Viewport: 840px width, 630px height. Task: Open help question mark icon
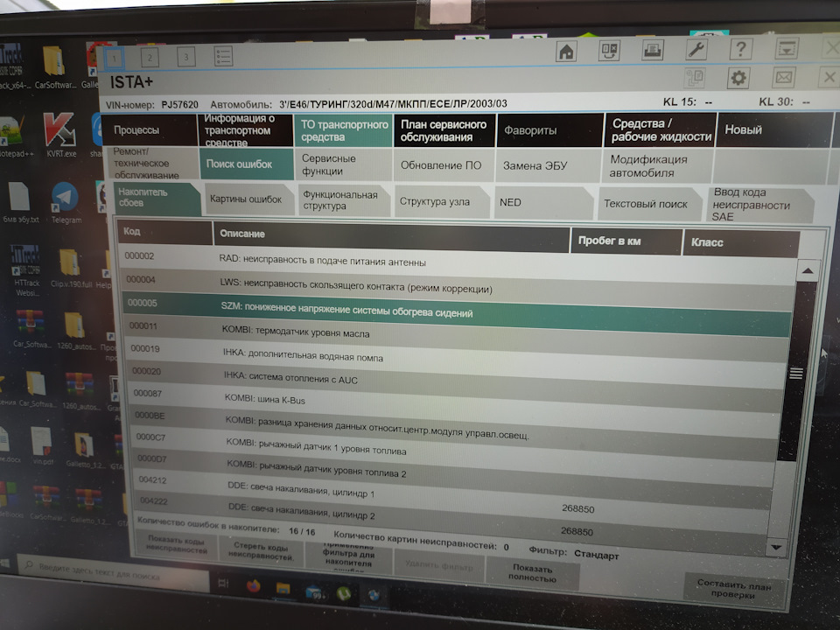[740, 49]
